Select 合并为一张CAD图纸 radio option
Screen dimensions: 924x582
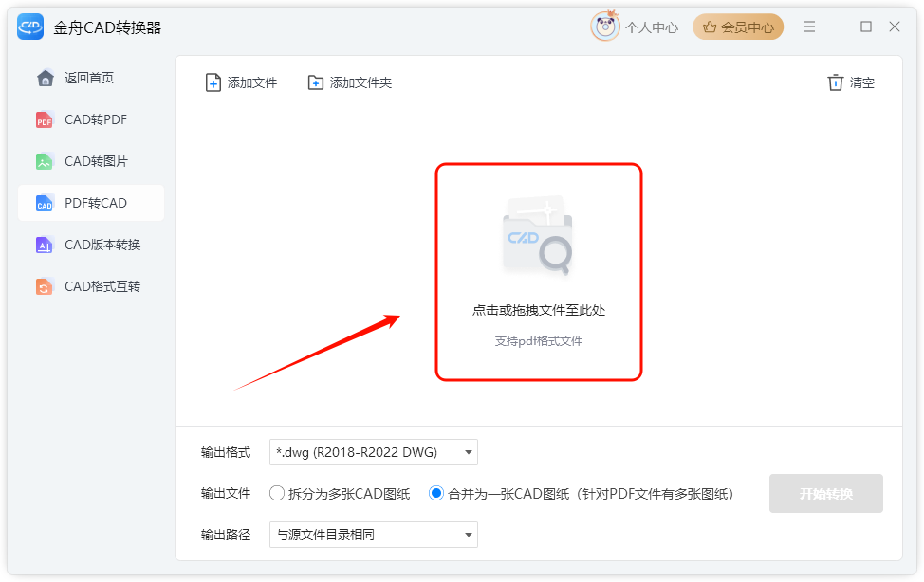tap(436, 493)
